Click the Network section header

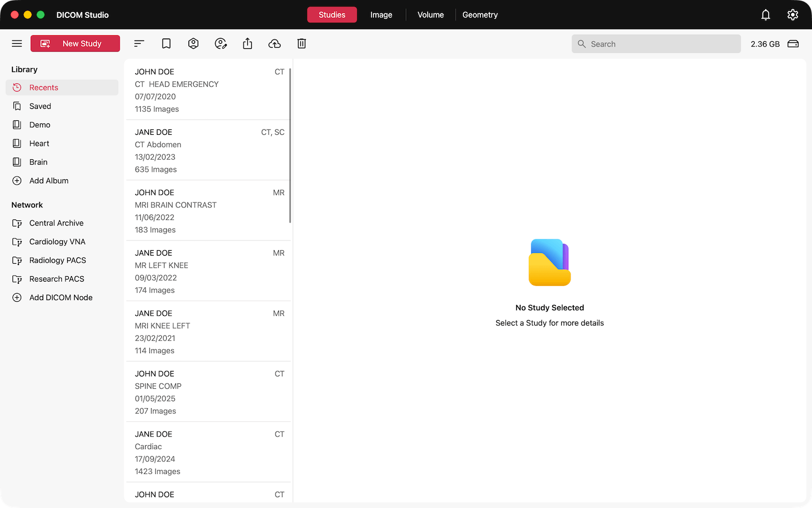27,205
